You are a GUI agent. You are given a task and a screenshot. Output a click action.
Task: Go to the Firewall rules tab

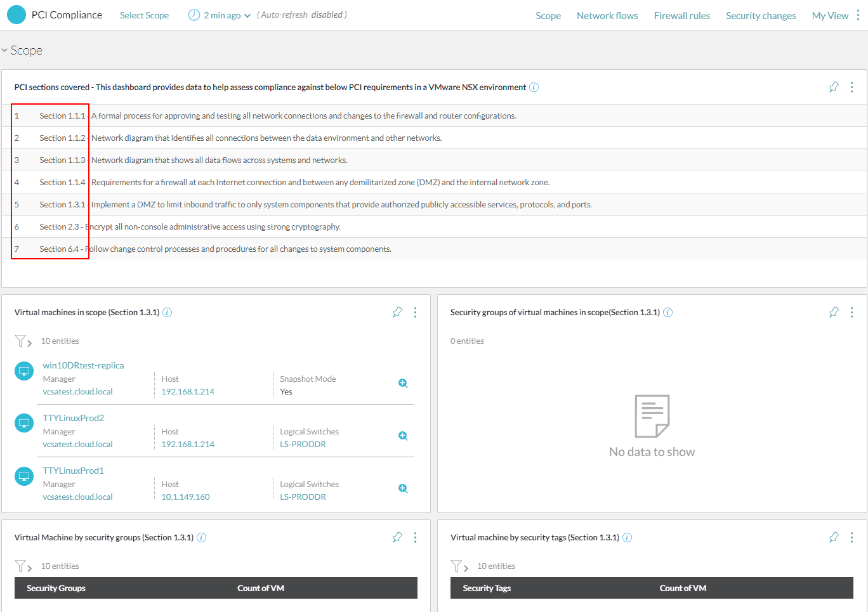[x=682, y=16]
